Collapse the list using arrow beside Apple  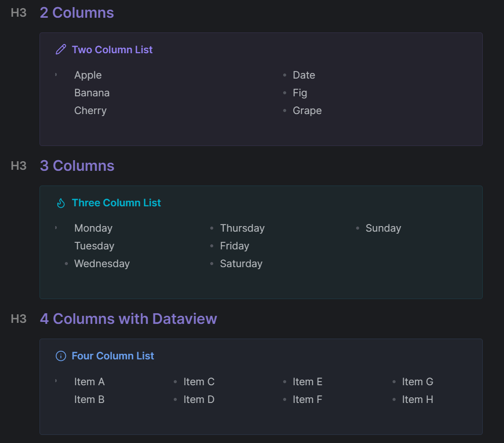coord(56,75)
